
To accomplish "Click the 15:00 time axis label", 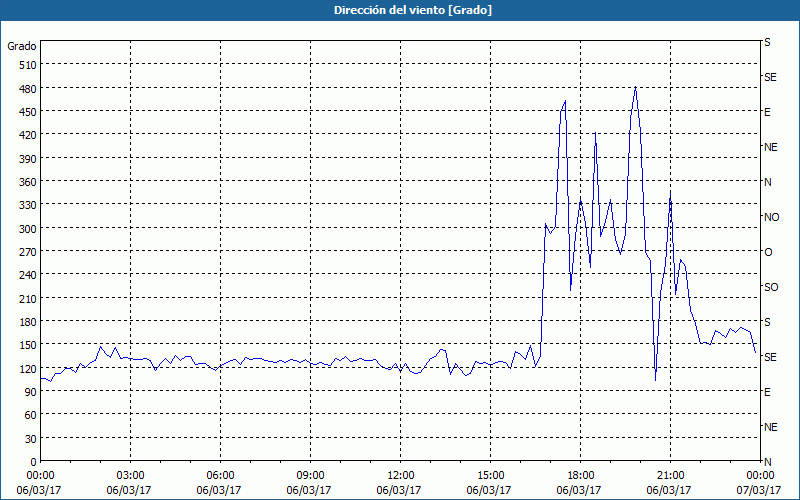I will (490, 476).
